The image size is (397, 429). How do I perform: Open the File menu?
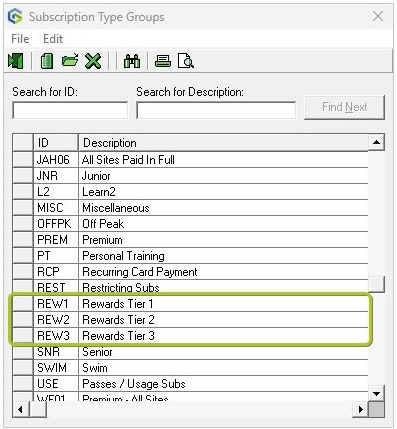click(x=20, y=39)
